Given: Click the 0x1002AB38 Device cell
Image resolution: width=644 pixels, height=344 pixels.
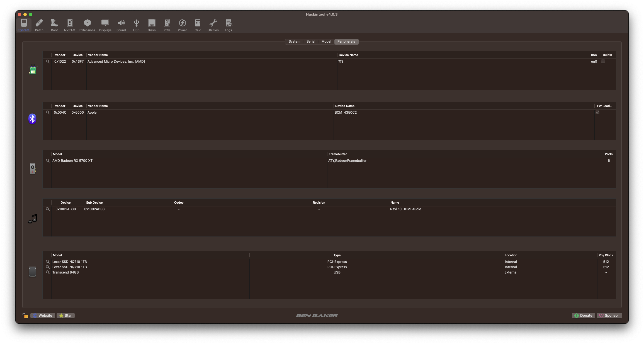Looking at the screenshot, I should tap(65, 209).
